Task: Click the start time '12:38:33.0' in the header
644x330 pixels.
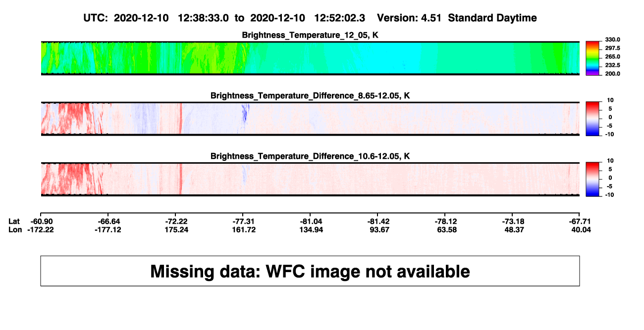Action: click(x=203, y=18)
